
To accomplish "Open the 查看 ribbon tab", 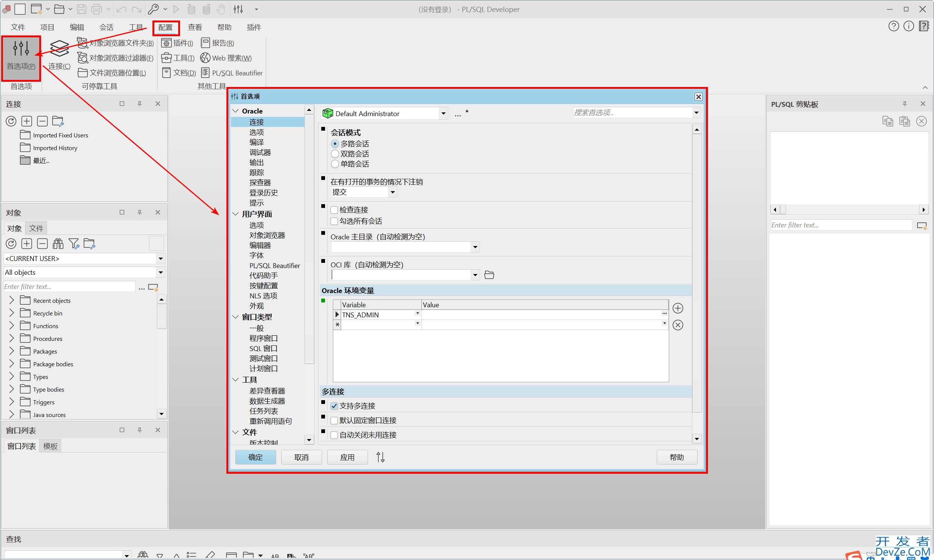I will coord(195,27).
